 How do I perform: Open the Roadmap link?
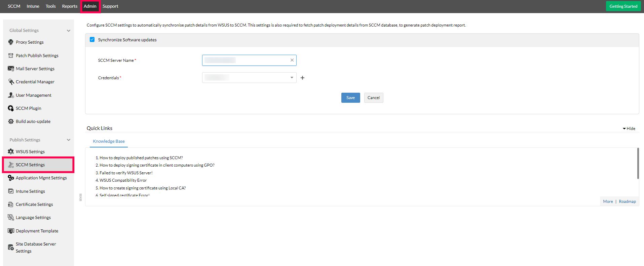pyautogui.click(x=627, y=202)
